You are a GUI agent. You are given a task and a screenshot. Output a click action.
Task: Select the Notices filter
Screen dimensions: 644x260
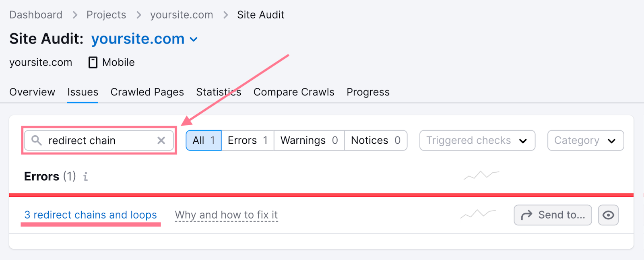click(x=375, y=140)
